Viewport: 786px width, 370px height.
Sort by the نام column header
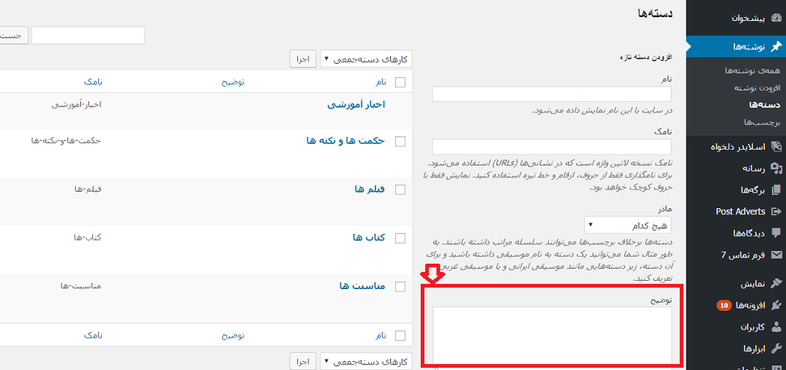coord(381,82)
